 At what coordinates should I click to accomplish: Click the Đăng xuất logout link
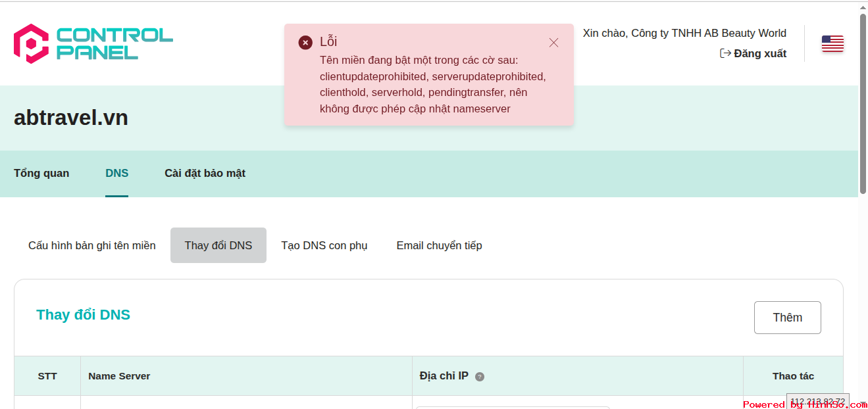(753, 53)
